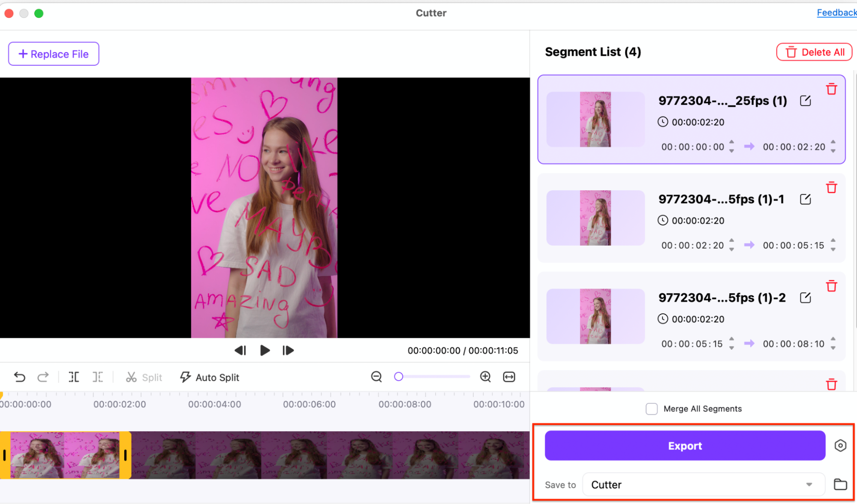
Task: Run Auto Split lightning tool
Action: tap(209, 378)
